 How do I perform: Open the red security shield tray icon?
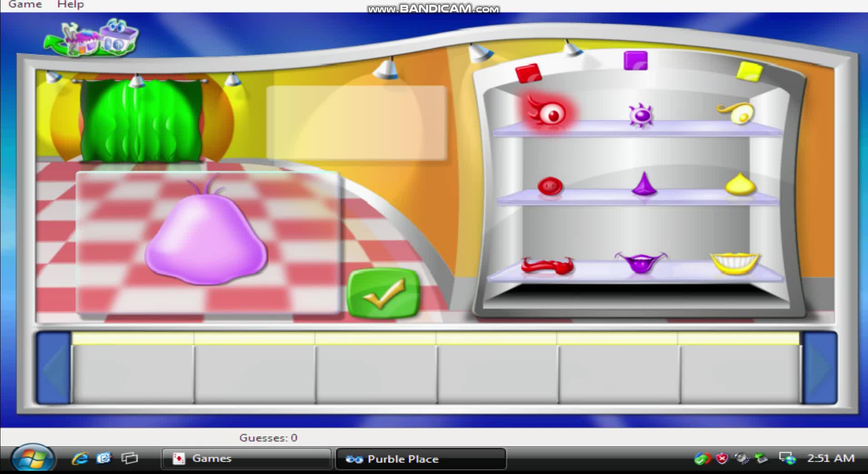722,459
